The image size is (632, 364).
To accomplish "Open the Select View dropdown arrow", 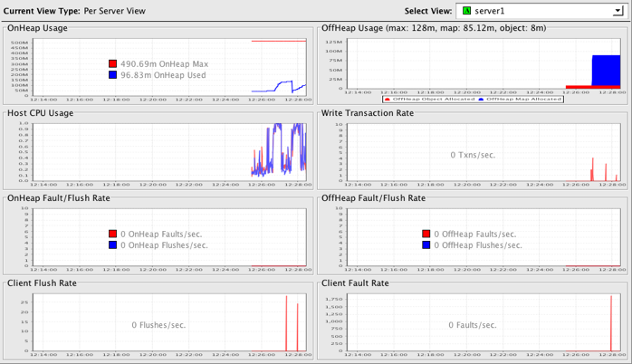I will click(x=618, y=11).
